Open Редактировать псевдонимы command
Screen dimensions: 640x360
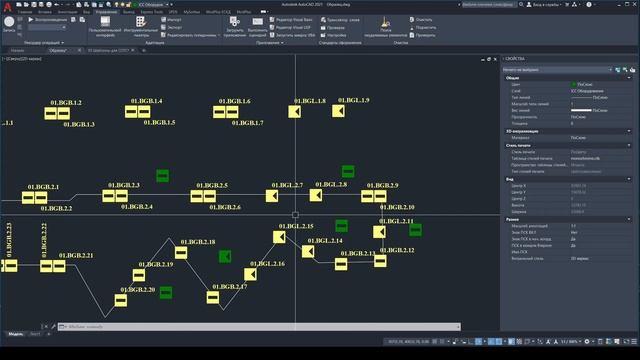(189, 35)
